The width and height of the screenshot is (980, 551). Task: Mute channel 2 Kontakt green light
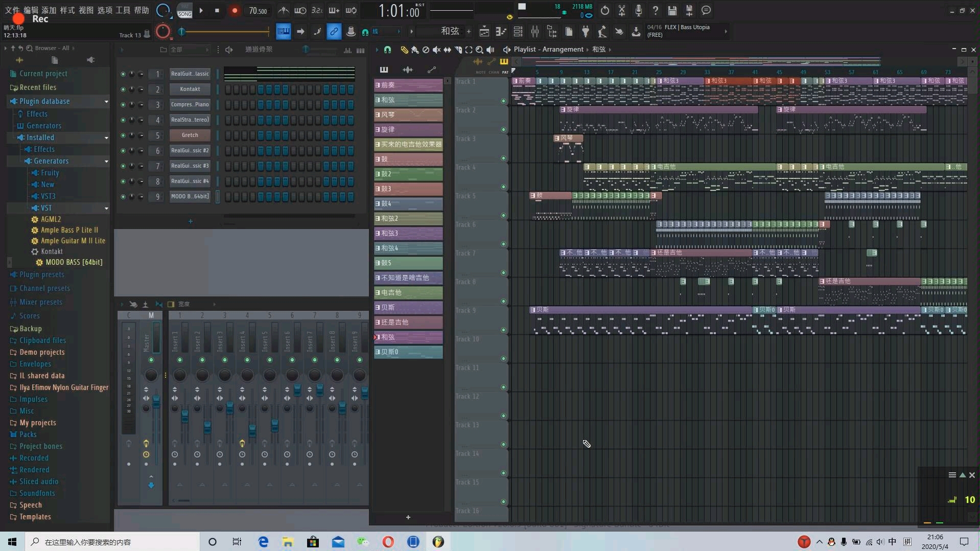tap(123, 89)
